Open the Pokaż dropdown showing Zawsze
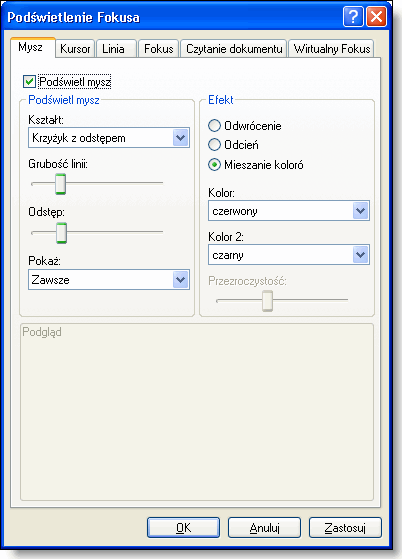The image size is (402, 559). tap(109, 280)
